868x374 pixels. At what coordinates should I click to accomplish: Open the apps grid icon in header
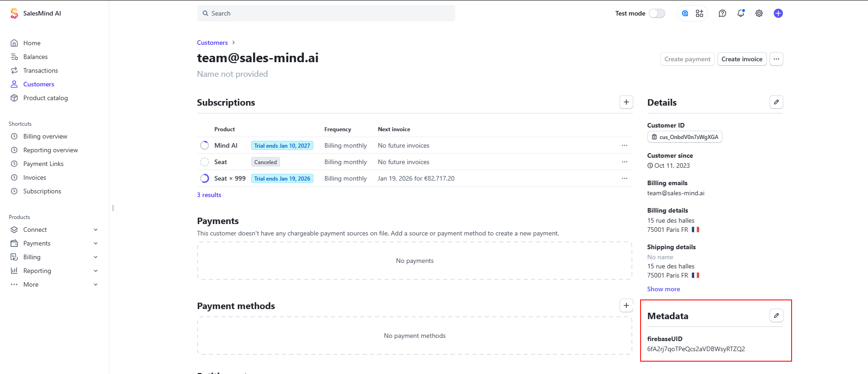coord(699,13)
